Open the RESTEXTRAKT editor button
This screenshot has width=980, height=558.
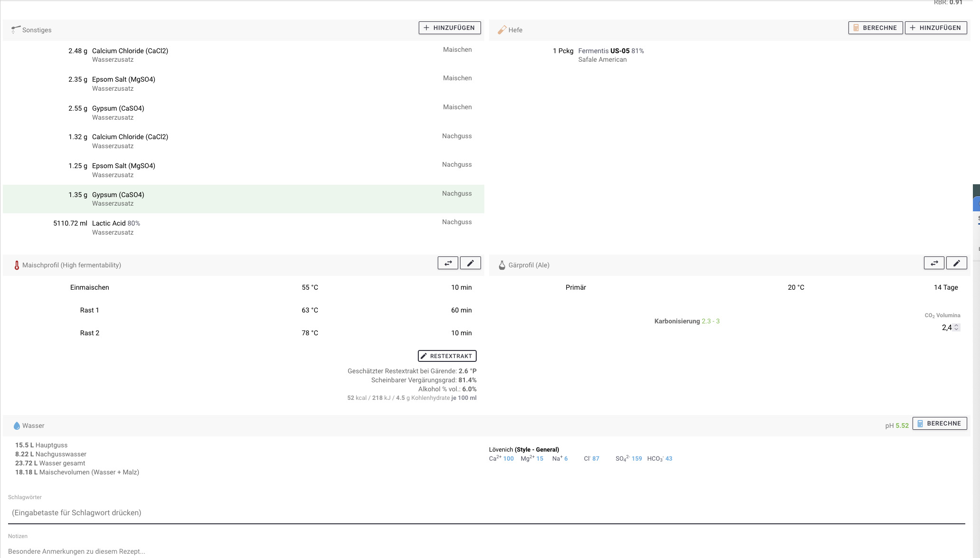pos(447,356)
